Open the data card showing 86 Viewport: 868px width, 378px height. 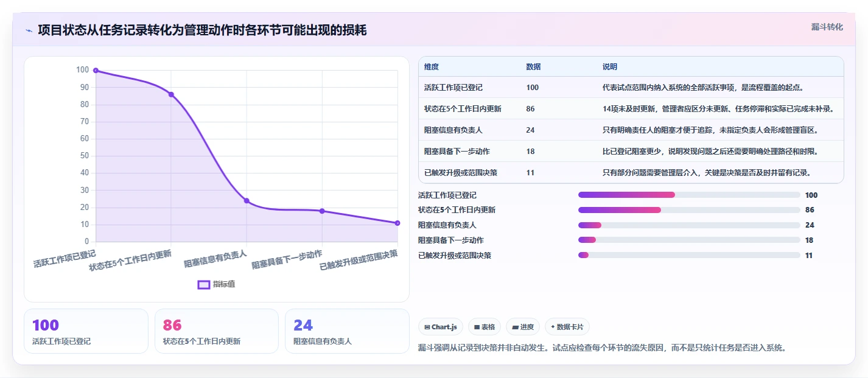(217, 331)
